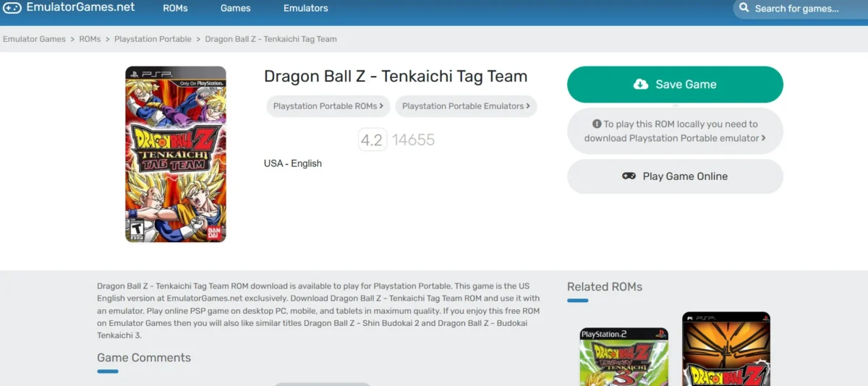This screenshot has height=386, width=868.
Task: Click the cloud download icon on Save Game
Action: (641, 85)
